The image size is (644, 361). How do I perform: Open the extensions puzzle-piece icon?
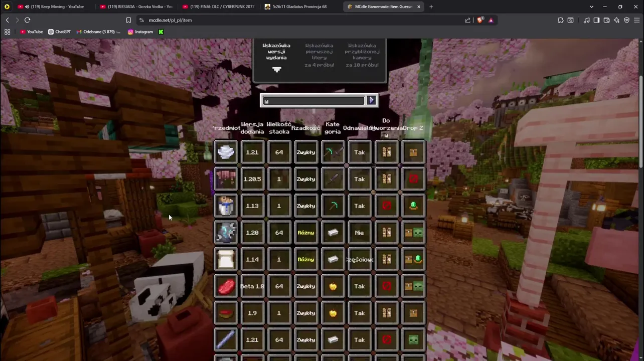click(560, 20)
